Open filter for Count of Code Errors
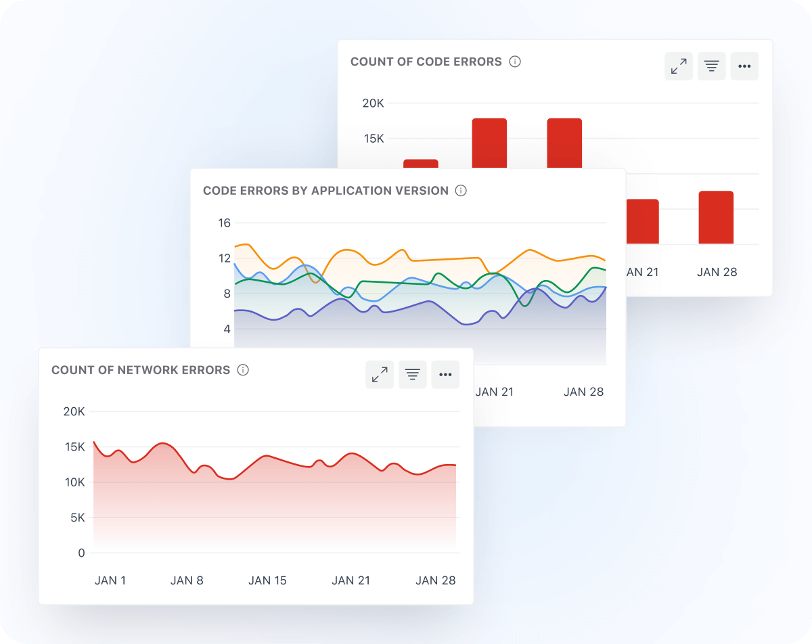This screenshot has width=812, height=644. (x=712, y=66)
